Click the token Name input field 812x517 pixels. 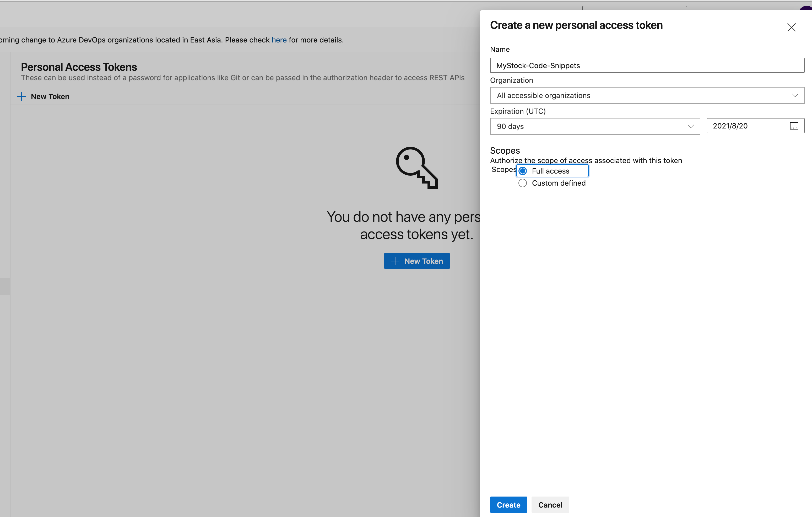647,66
